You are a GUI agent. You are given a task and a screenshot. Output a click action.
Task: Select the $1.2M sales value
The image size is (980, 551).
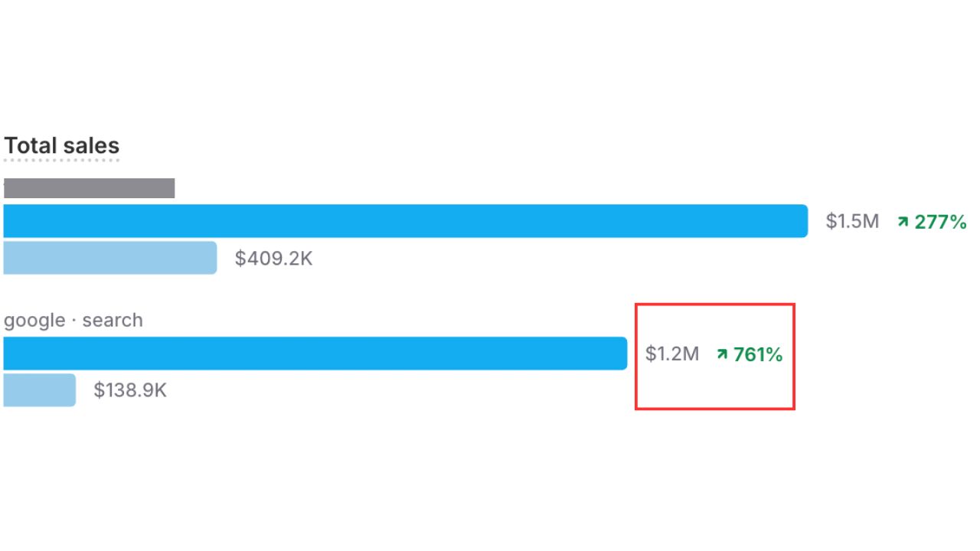click(672, 354)
